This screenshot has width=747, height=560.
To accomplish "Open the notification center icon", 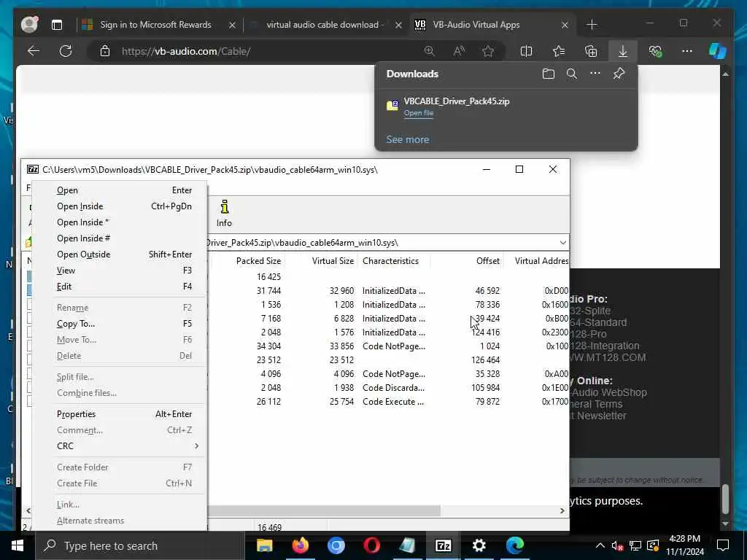I will pos(723,545).
